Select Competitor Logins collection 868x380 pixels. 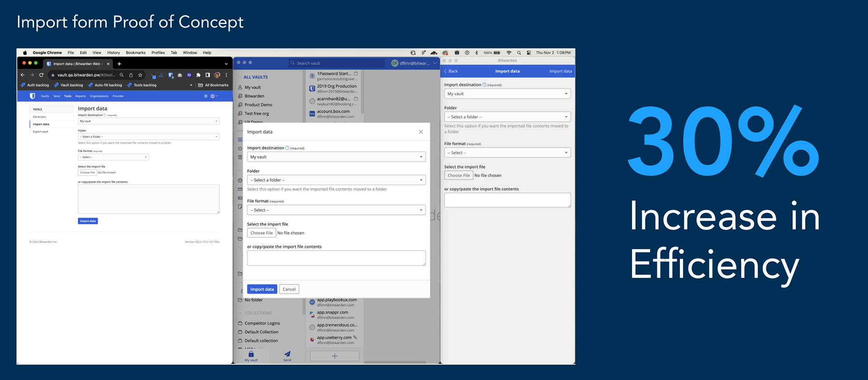pos(262,323)
